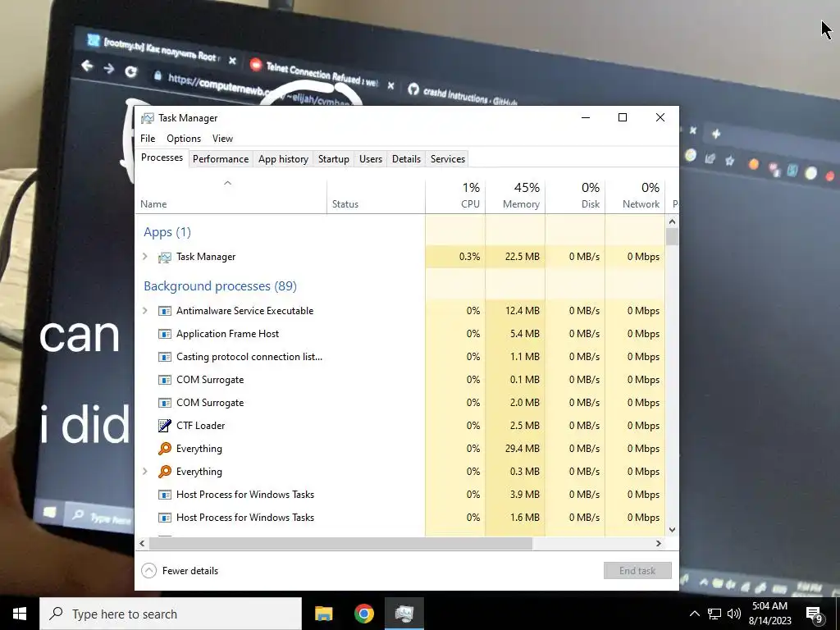Show hidden system tray icons

pyautogui.click(x=694, y=614)
